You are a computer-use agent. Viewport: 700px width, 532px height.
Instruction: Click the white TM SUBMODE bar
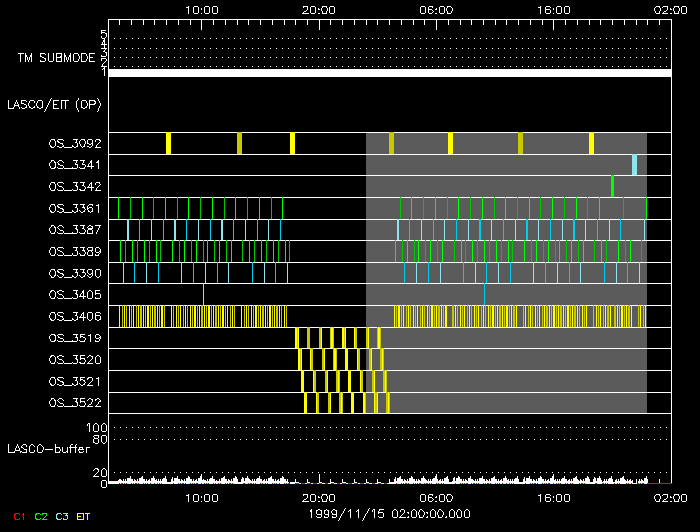point(389,73)
